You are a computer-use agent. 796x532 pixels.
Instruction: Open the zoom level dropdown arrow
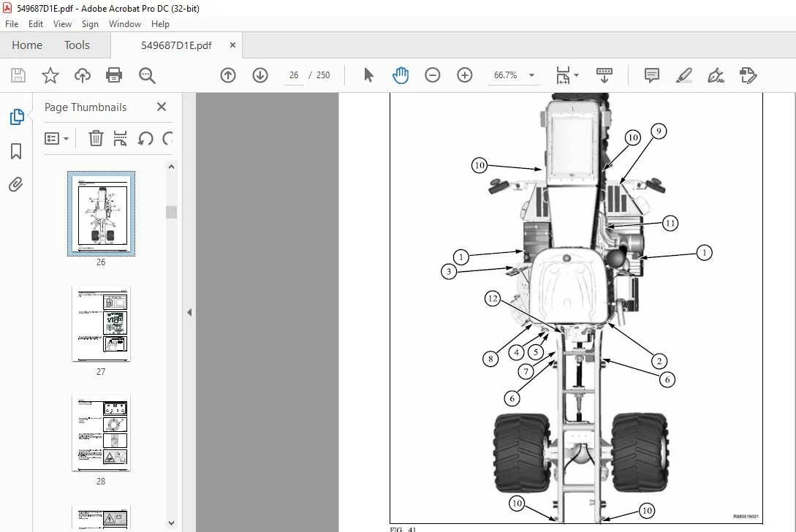(x=531, y=75)
